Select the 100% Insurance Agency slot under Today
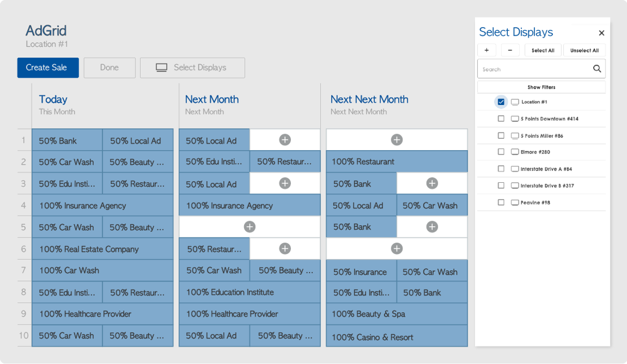The width and height of the screenshot is (627, 364). (102, 205)
